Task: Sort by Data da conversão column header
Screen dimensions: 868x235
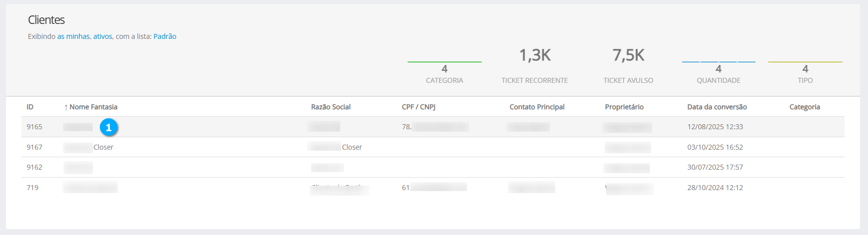Action: coord(717,107)
